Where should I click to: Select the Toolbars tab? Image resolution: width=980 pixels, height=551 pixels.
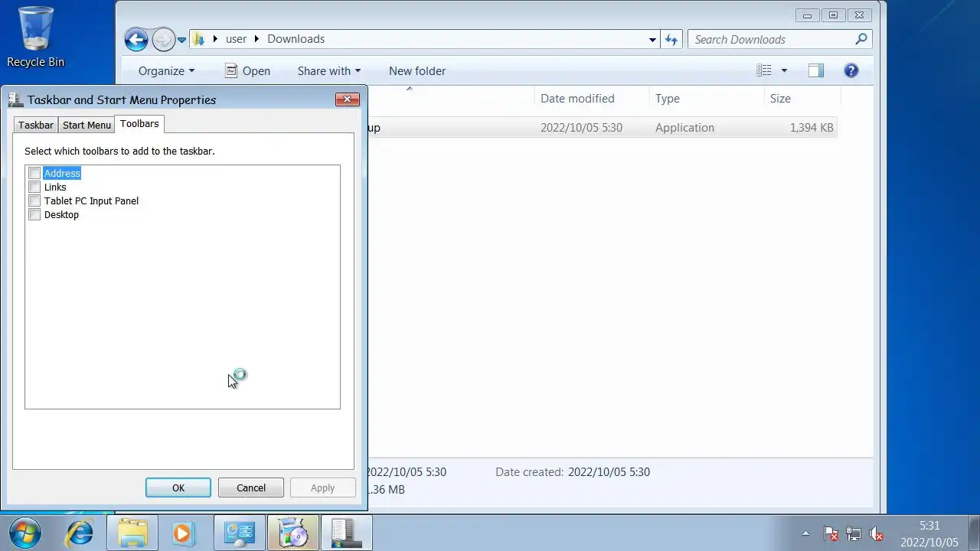139,124
